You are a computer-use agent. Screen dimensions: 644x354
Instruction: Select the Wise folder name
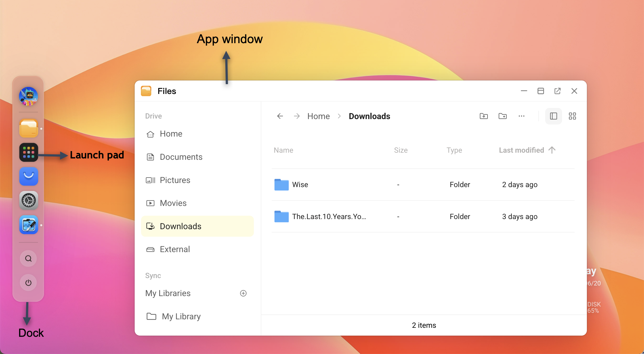(300, 185)
